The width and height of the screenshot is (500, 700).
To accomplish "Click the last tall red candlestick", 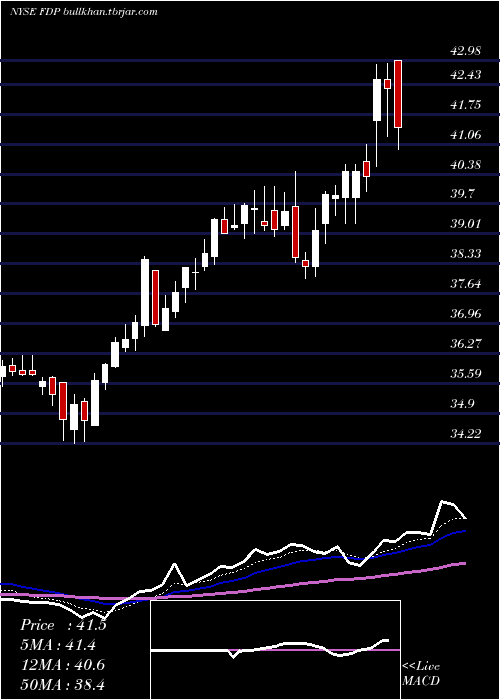I will [398, 94].
